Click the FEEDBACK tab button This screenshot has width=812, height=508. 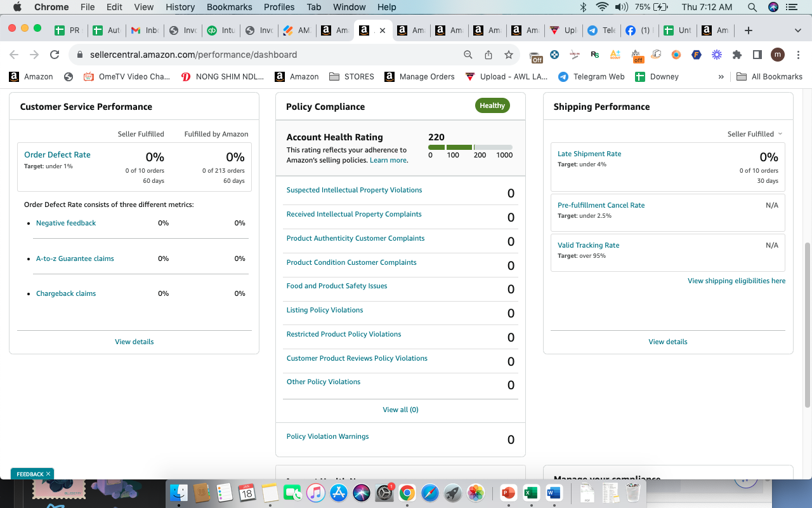pos(32,474)
